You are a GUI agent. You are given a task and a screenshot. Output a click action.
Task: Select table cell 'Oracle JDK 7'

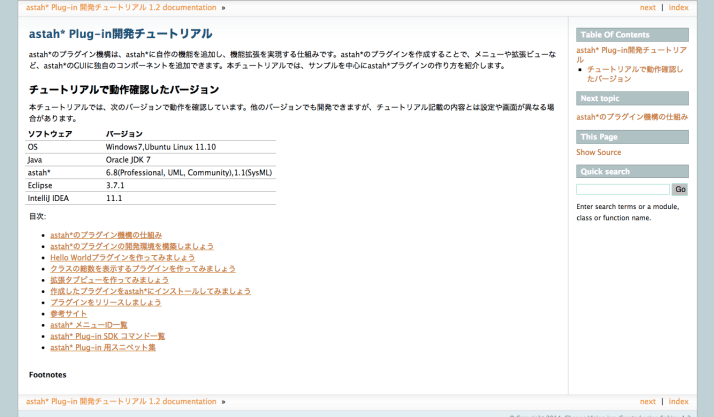[x=128, y=160]
